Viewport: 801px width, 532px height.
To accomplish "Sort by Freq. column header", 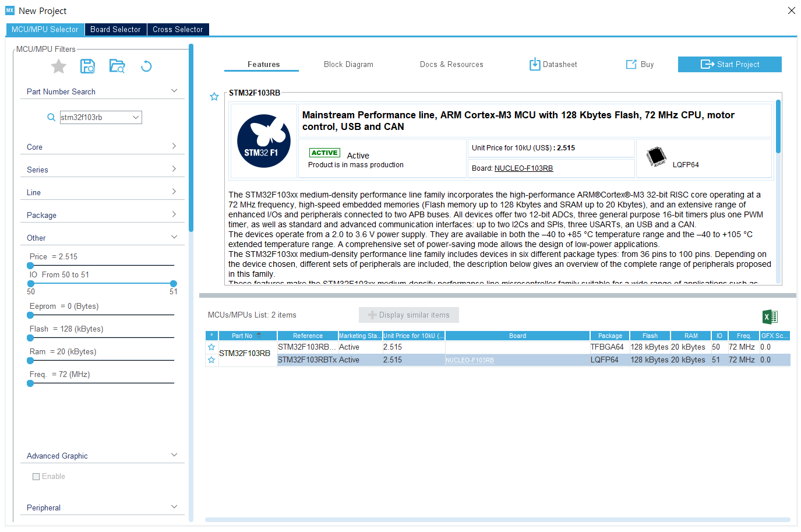I will click(x=743, y=336).
